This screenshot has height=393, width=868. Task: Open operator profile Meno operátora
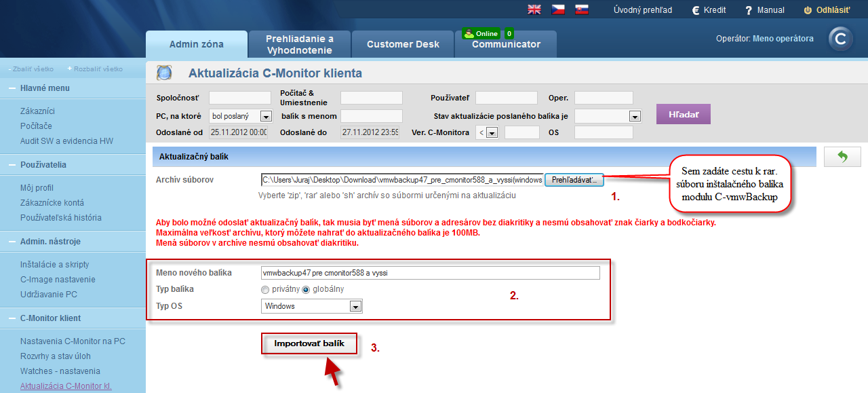pos(783,39)
